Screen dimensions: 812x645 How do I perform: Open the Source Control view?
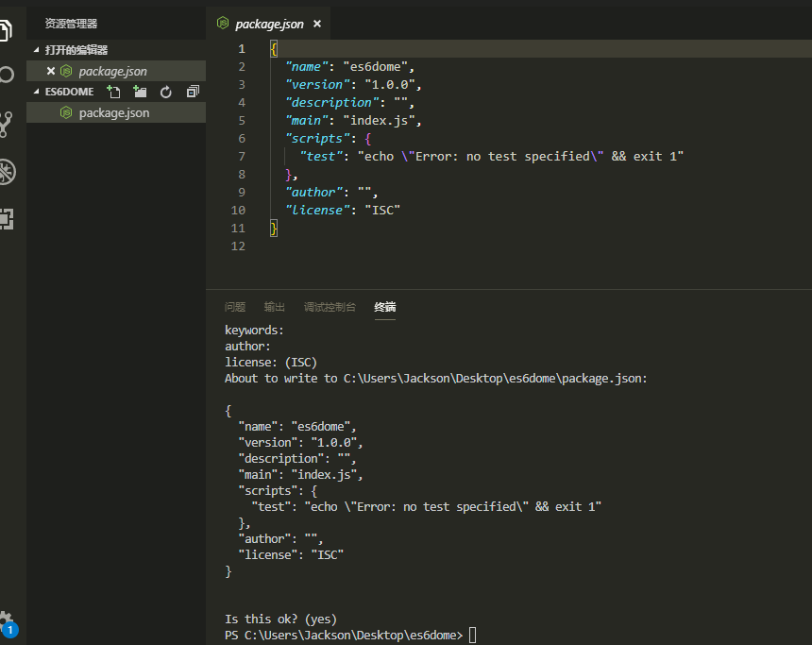pos(6,124)
